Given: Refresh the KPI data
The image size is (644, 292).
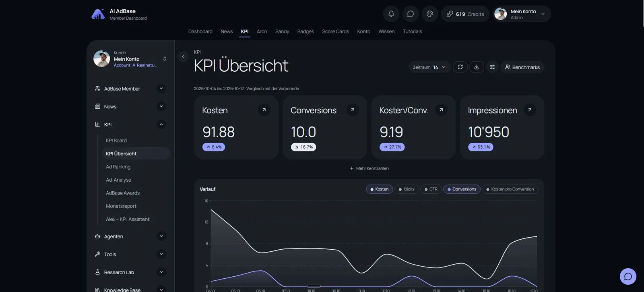Looking at the screenshot, I should pyautogui.click(x=460, y=67).
